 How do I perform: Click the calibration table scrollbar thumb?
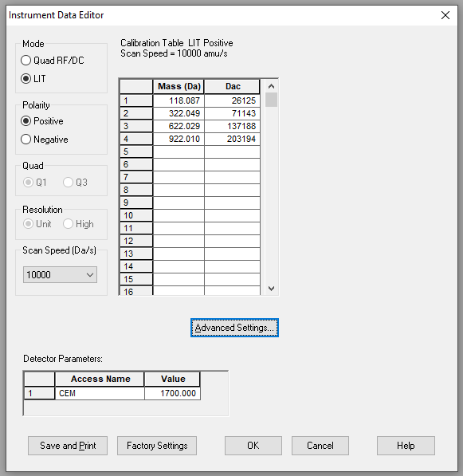point(271,100)
